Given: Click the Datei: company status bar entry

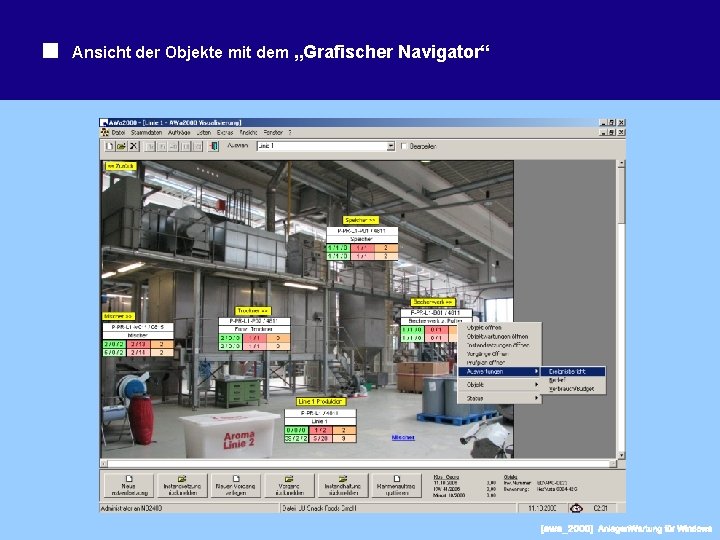Looking at the screenshot, I should pyautogui.click(x=398, y=508).
